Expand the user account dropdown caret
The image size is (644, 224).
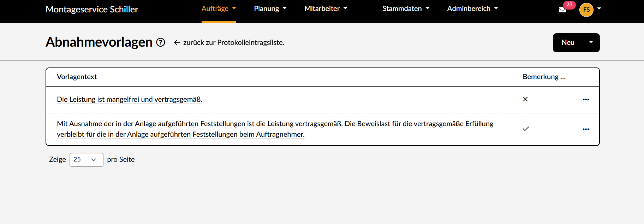599,8
